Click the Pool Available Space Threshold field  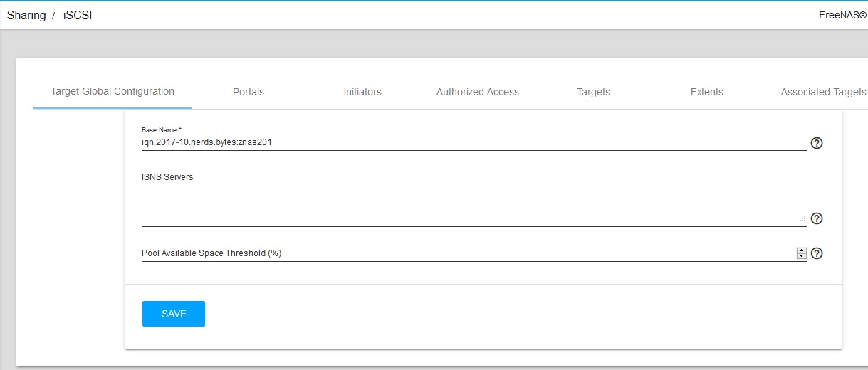tap(469, 253)
